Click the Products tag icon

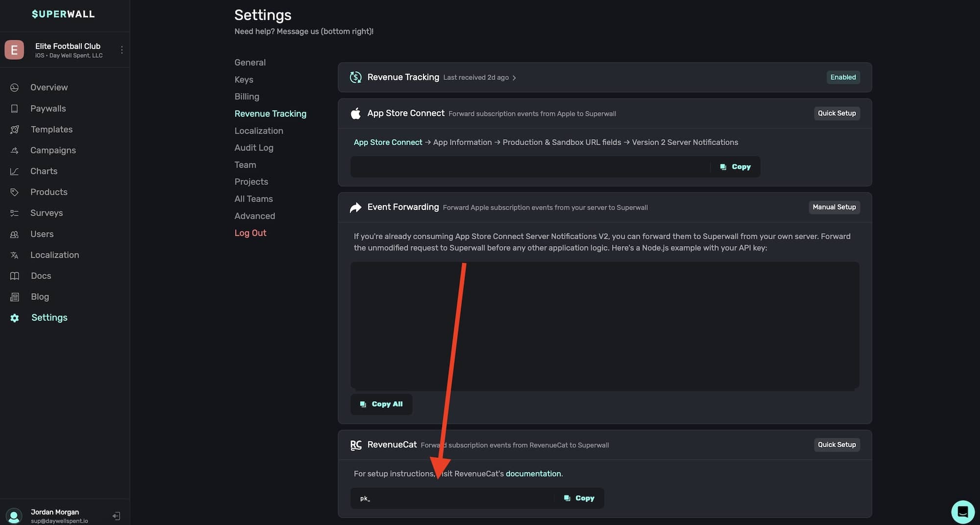coord(15,192)
